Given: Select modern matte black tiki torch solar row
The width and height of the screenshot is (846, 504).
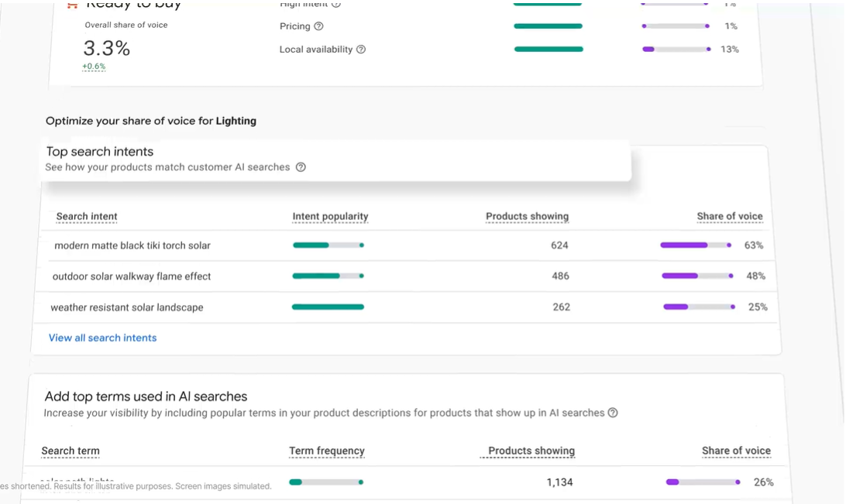Looking at the screenshot, I should click(x=408, y=245).
